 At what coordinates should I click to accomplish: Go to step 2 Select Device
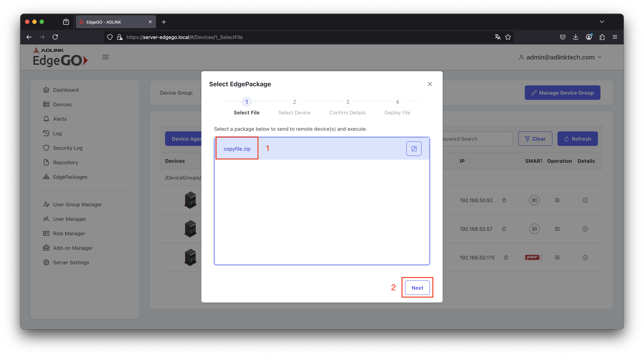pyautogui.click(x=294, y=102)
